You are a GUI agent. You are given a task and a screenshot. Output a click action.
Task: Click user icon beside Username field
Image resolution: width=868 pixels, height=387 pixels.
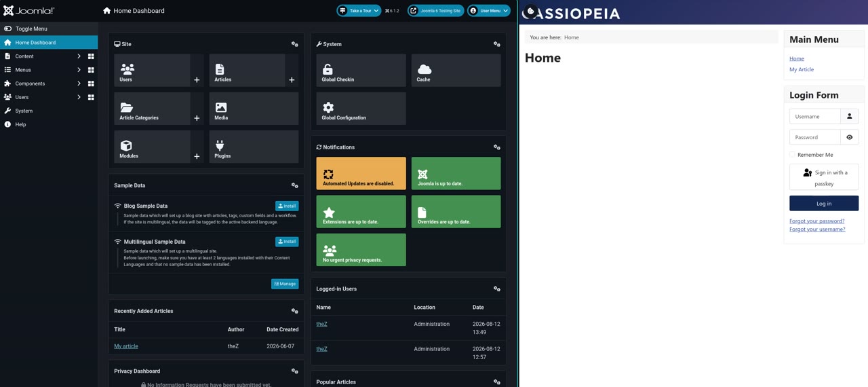click(849, 117)
